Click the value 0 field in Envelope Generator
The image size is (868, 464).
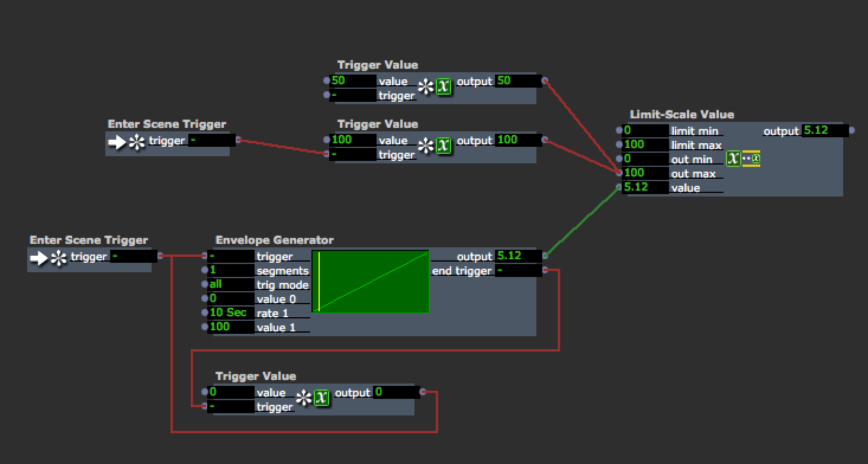coord(231,298)
